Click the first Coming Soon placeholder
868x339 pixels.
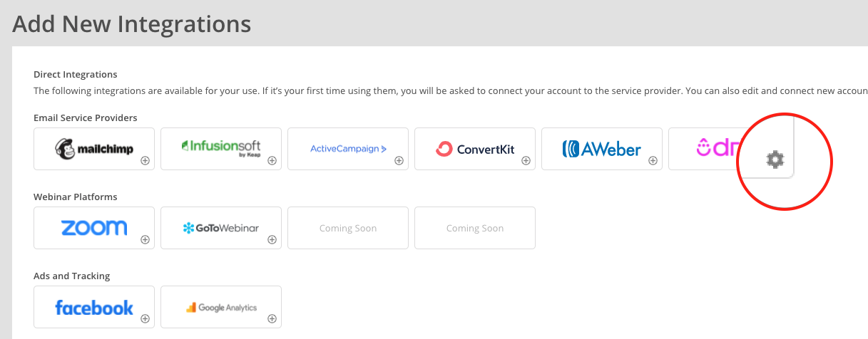click(348, 228)
